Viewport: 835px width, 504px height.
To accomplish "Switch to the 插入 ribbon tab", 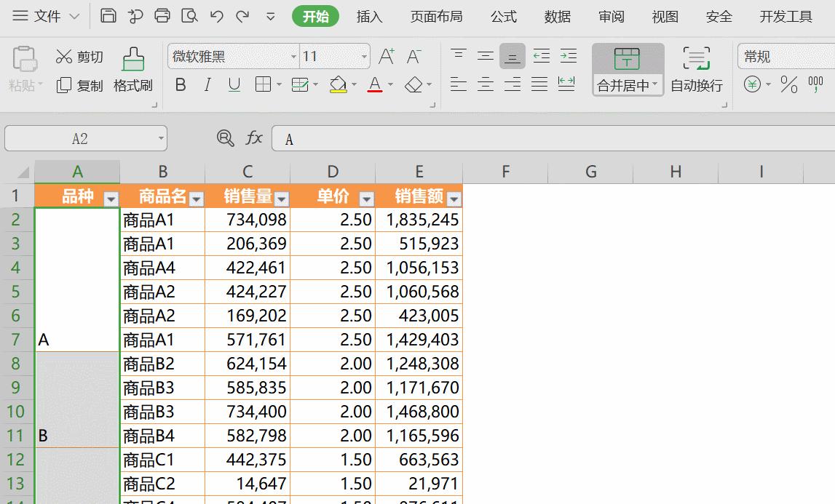I will (369, 16).
